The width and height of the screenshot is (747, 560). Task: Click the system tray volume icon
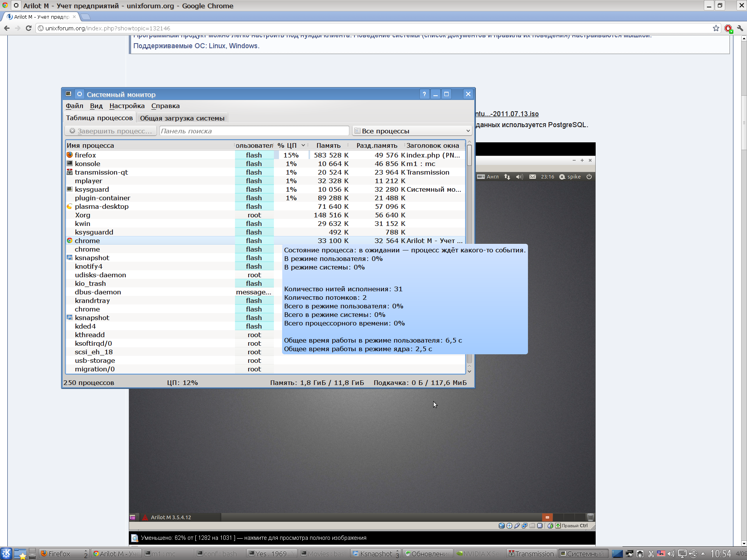point(671,554)
